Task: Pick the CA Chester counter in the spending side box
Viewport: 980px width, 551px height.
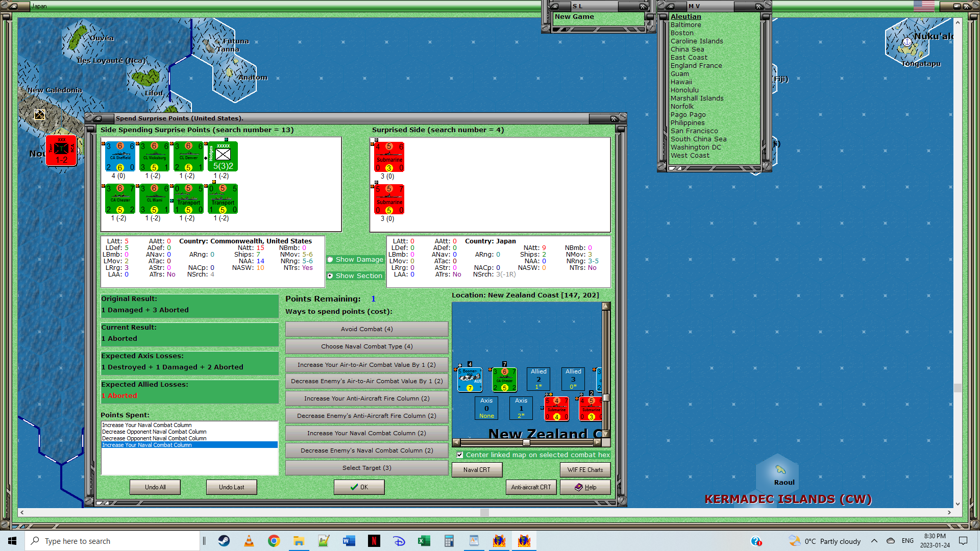Action: point(120,199)
